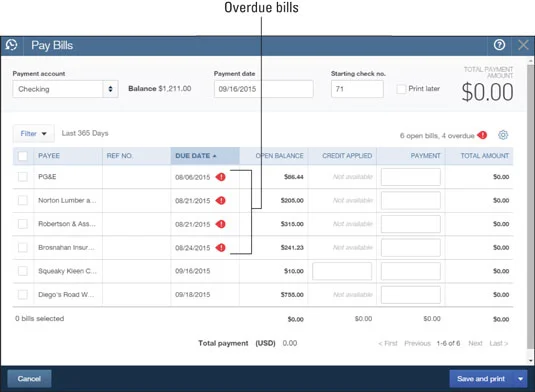Open the help question mark icon
Screen dimensions: 535x392
coord(499,45)
